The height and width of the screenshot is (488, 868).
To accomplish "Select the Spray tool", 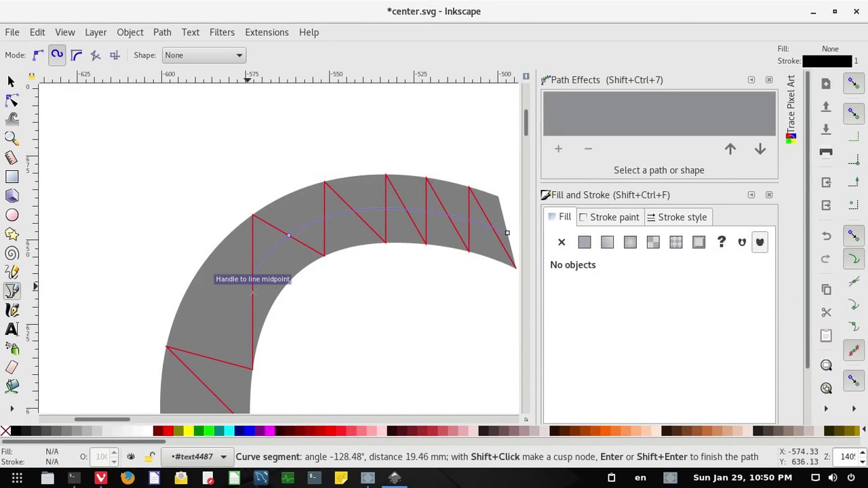I will tap(12, 348).
